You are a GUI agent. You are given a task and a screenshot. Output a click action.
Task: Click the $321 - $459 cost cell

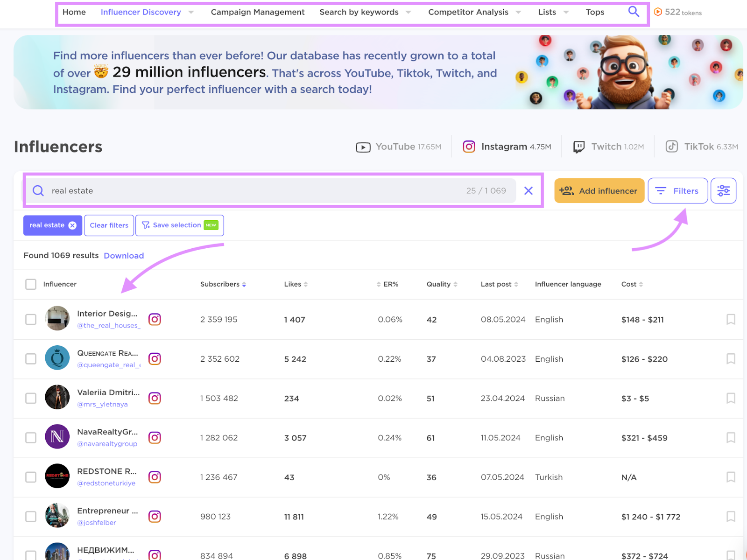point(644,438)
